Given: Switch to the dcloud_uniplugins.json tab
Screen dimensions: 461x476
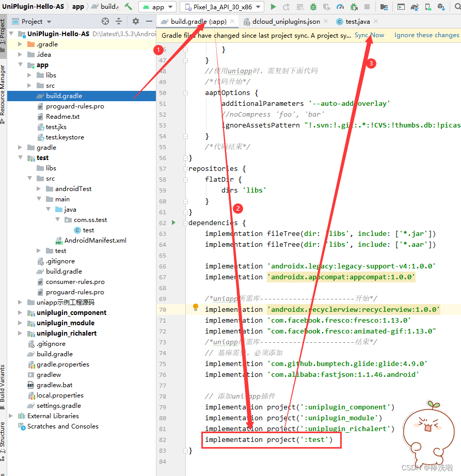Looking at the screenshot, I should coord(286,22).
